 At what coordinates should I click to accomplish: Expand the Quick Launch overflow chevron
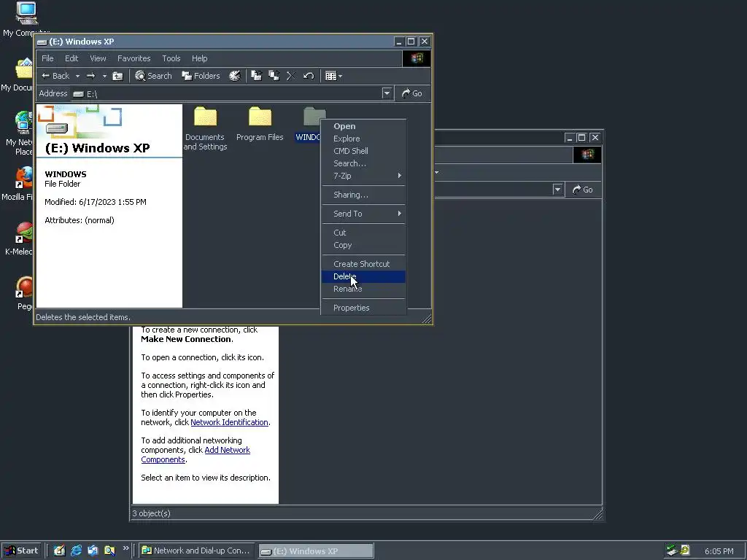125,548
